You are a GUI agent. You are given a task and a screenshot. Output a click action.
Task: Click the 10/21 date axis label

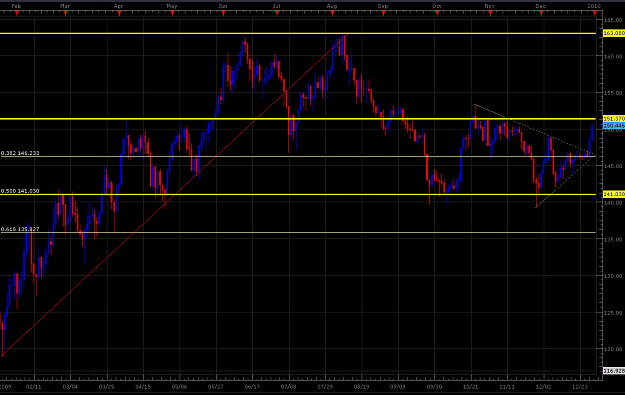coord(471,387)
